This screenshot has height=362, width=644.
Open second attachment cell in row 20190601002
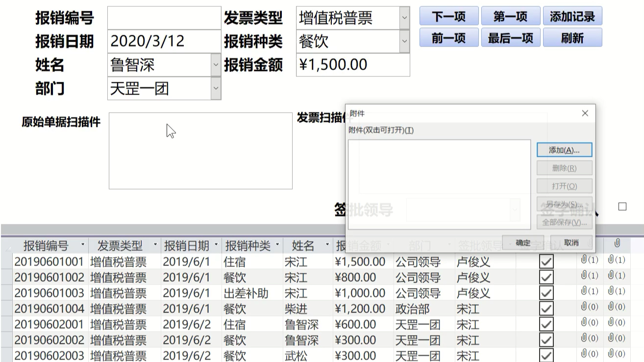click(617, 276)
